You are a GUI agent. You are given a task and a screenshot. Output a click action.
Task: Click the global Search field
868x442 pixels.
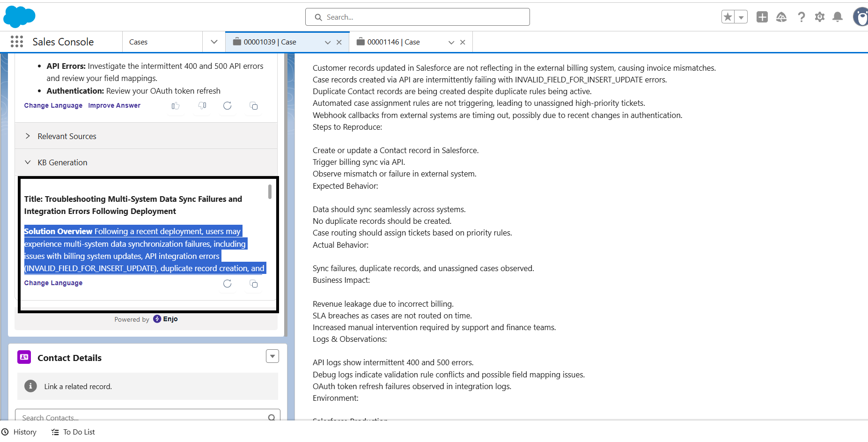pos(418,17)
